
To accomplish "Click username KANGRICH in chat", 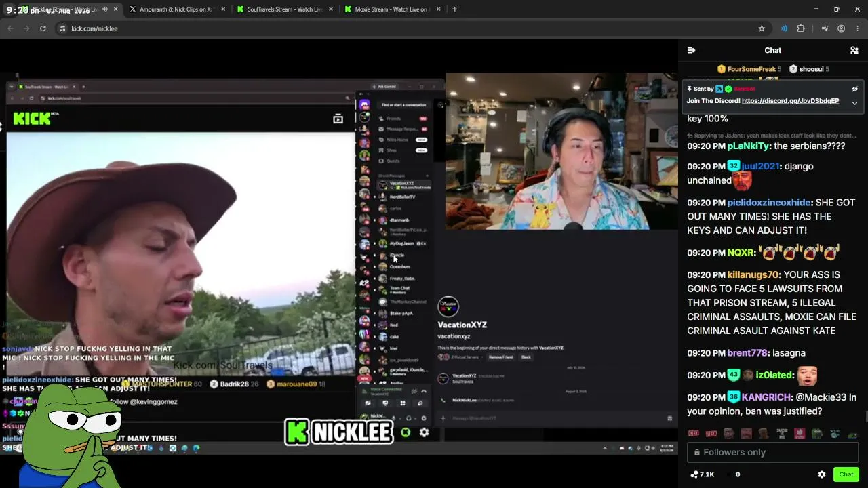I will (x=766, y=397).
